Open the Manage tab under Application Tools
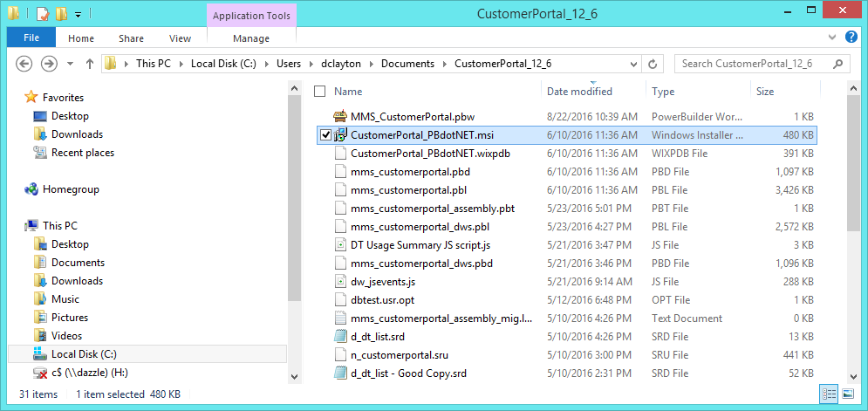 click(251, 38)
